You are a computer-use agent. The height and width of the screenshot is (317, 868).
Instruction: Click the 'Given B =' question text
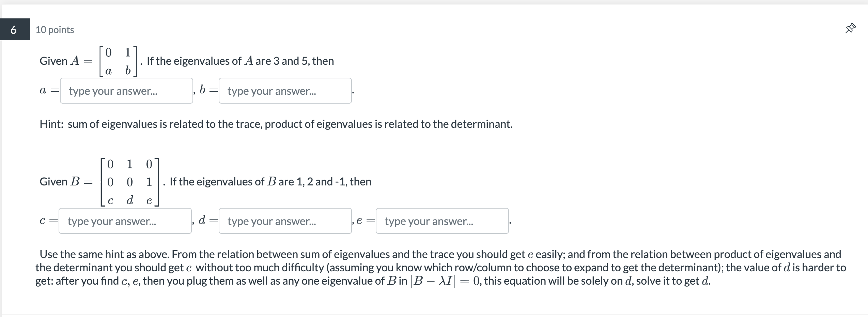[66, 182]
